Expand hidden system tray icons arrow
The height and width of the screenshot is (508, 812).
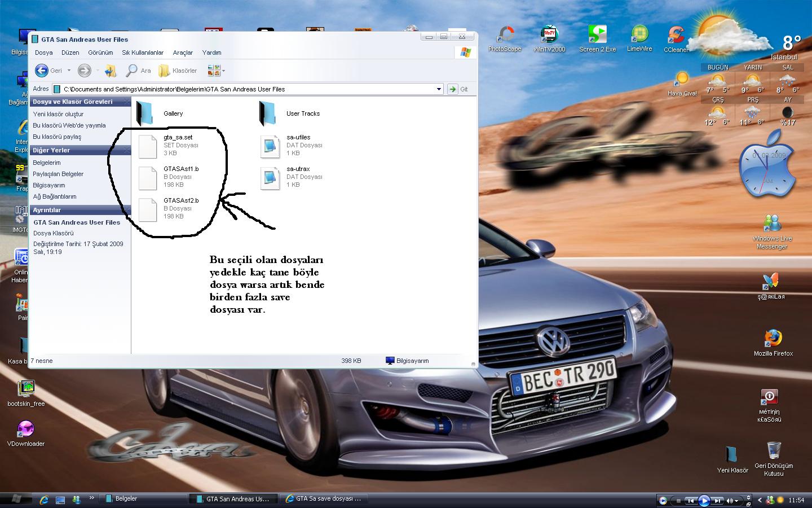(x=760, y=500)
